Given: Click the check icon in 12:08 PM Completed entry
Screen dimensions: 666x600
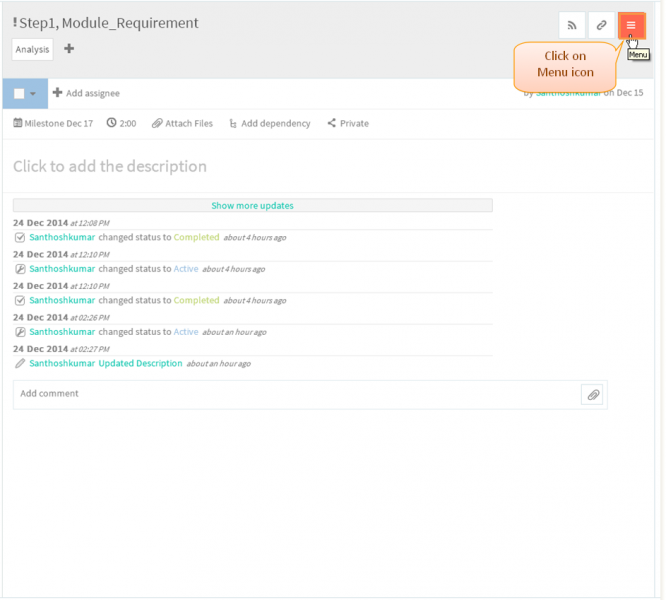Looking at the screenshot, I should [20, 238].
